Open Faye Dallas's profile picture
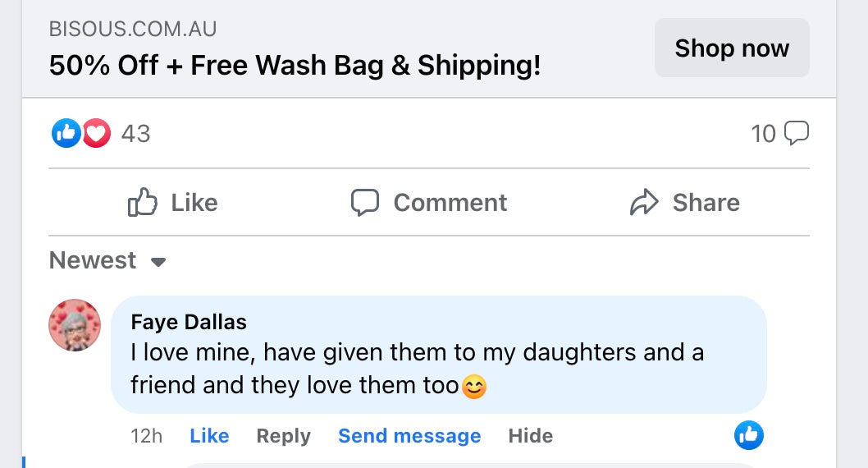868x468 pixels. coord(75,324)
